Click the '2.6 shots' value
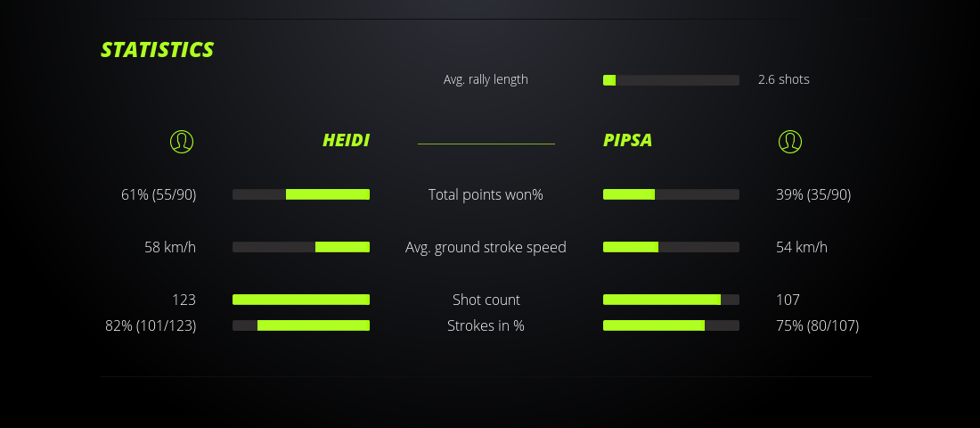 pos(783,79)
